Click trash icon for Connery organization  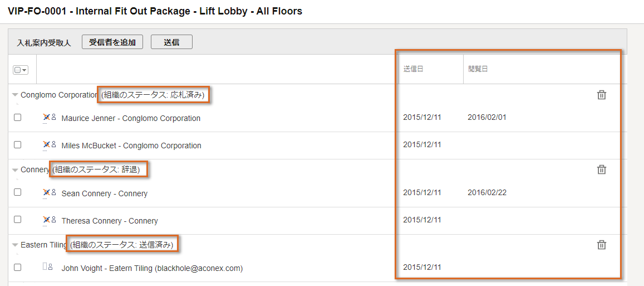[x=601, y=169]
